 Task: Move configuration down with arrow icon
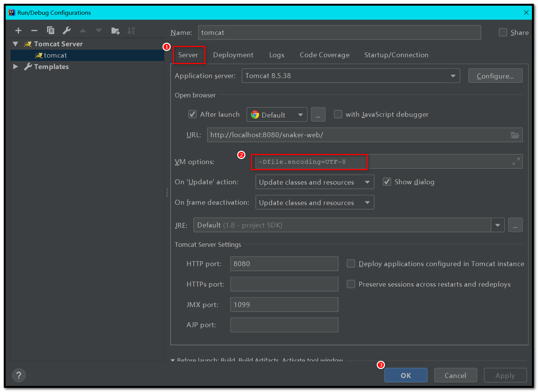tap(99, 31)
